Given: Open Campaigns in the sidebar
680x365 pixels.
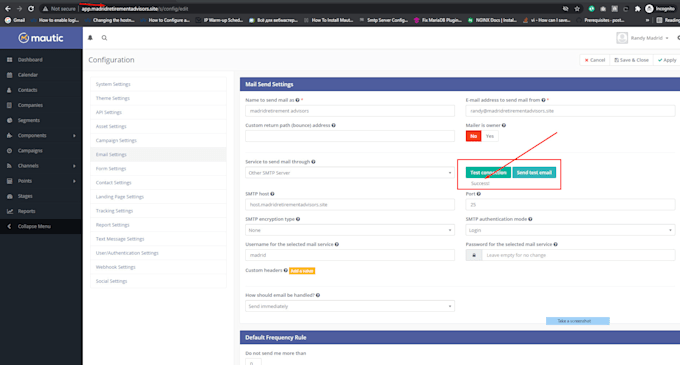Looking at the screenshot, I should coord(41,151).
